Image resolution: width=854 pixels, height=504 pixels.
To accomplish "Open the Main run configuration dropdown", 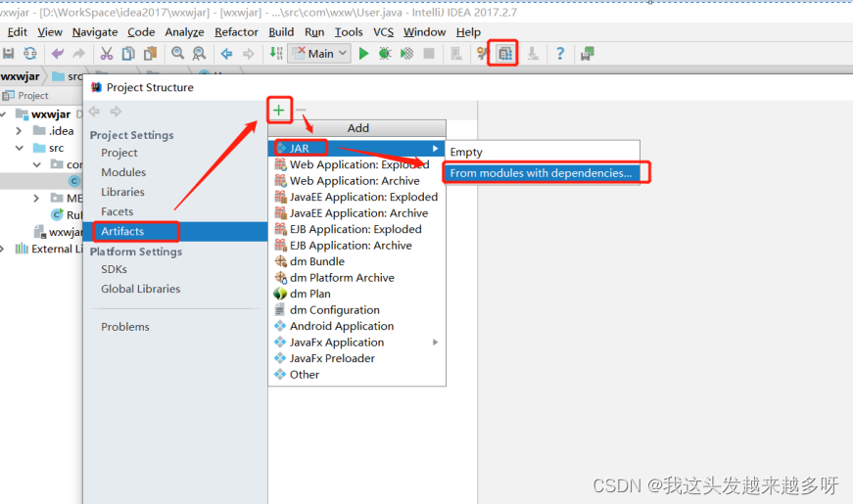I will 319,54.
